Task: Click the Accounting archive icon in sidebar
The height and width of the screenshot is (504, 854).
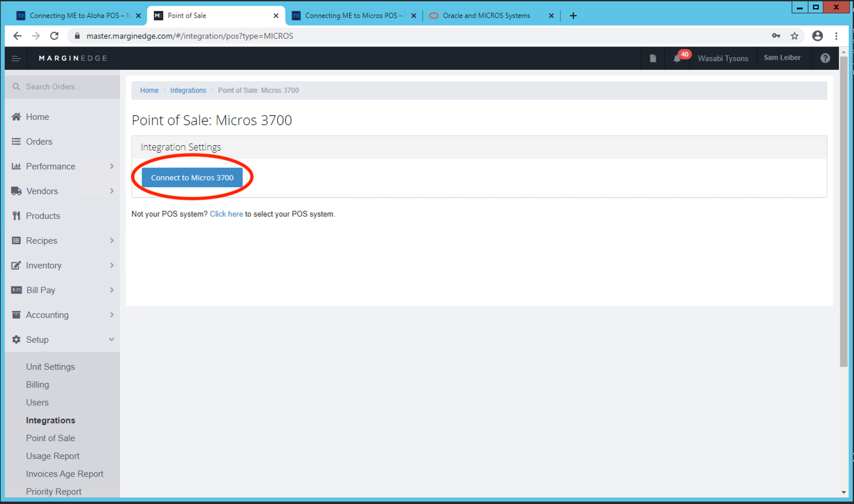Action: click(16, 315)
